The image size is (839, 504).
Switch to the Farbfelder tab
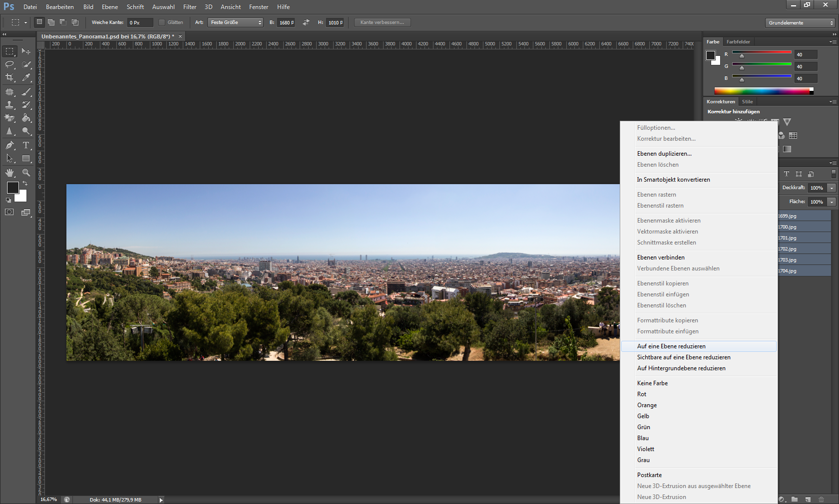coord(738,42)
